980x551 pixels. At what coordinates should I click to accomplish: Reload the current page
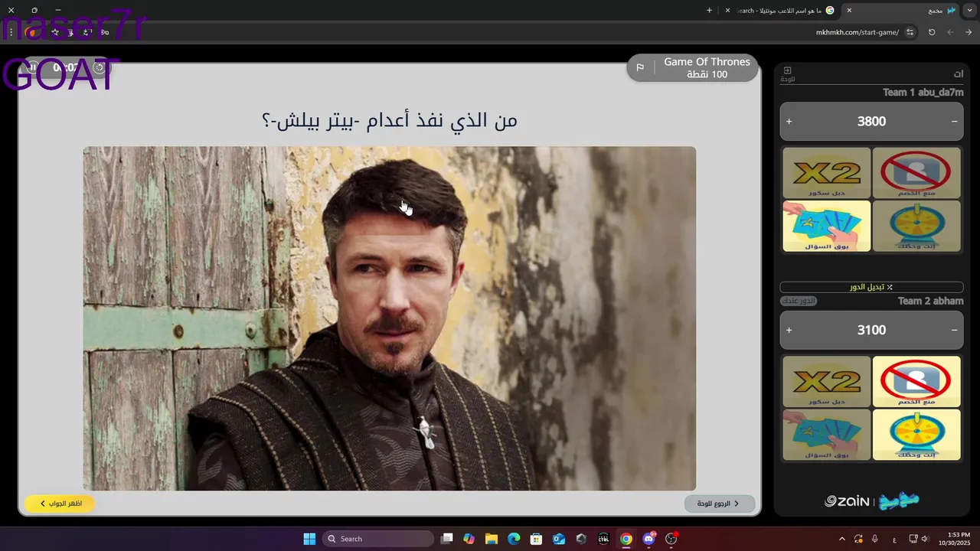click(932, 32)
